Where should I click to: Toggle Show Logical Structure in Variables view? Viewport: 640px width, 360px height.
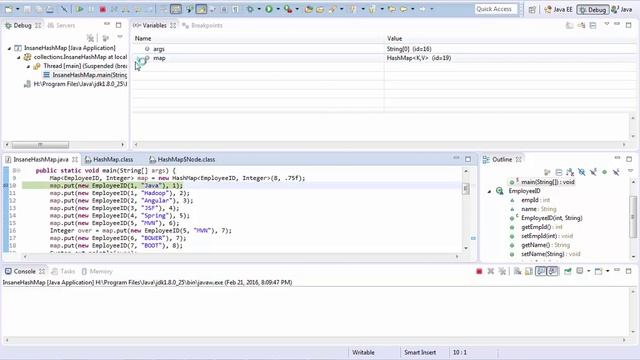(x=581, y=25)
